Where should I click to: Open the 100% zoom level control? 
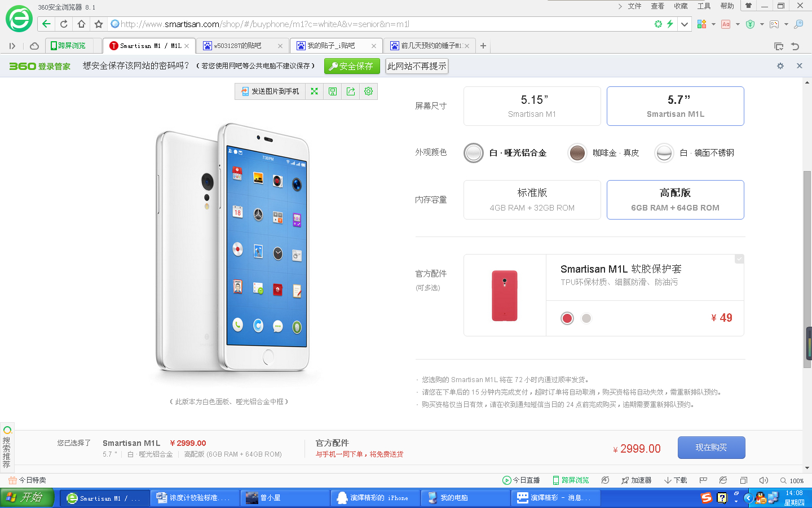point(792,480)
